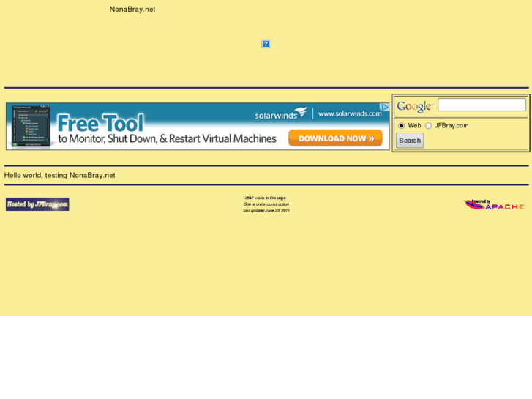Click the Free Tool headline in the ad
Image resolution: width=532 pixels, height=399 pixels.
coord(100,123)
